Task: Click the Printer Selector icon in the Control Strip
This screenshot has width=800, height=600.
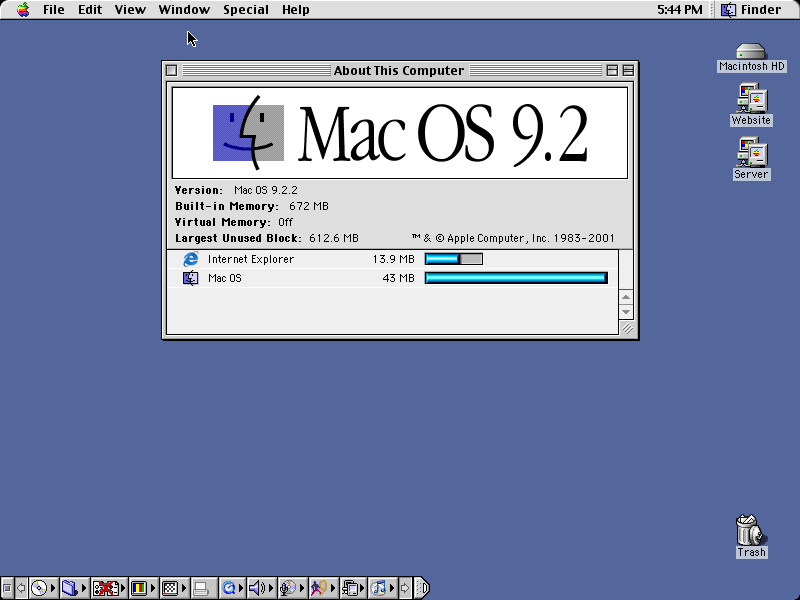Action: tap(203, 587)
